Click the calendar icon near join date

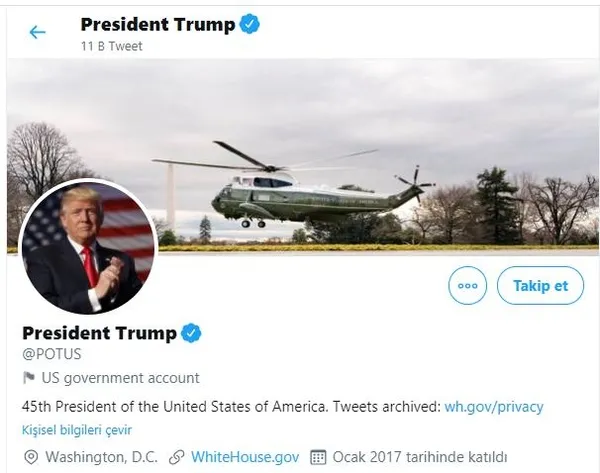(319, 457)
